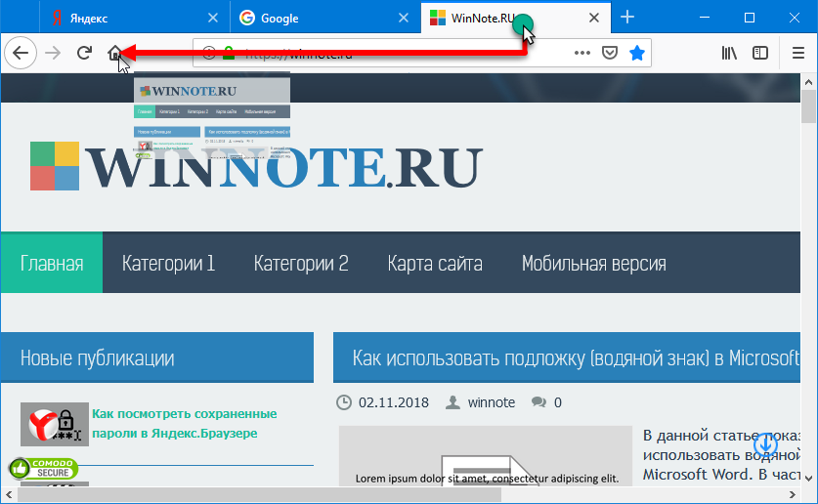Switch to the Яндекс tab
Viewport: 818px width, 504px height.
(127, 19)
